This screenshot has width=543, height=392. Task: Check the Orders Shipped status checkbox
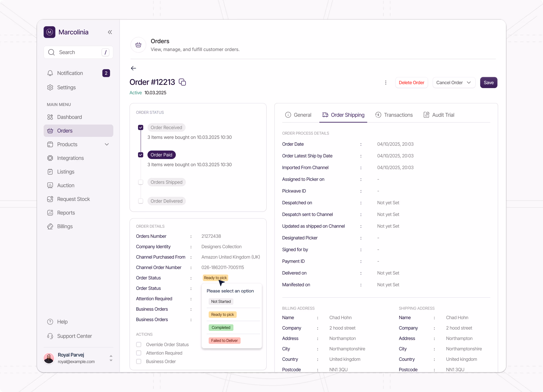(x=141, y=182)
